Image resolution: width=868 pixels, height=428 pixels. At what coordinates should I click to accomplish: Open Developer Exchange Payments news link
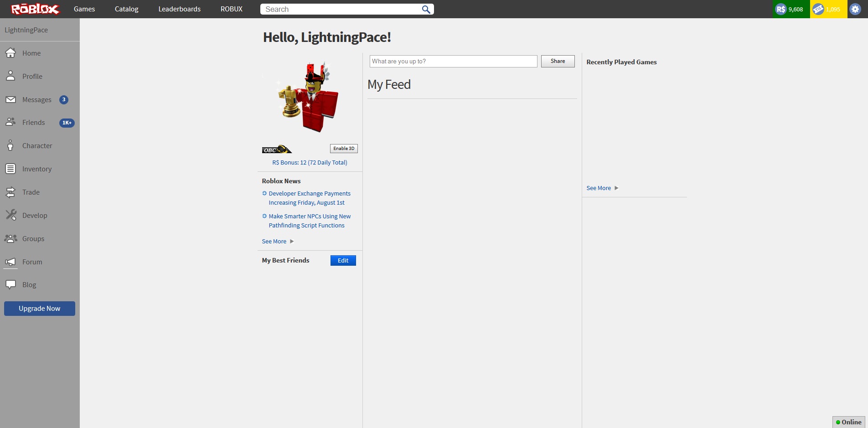(309, 198)
